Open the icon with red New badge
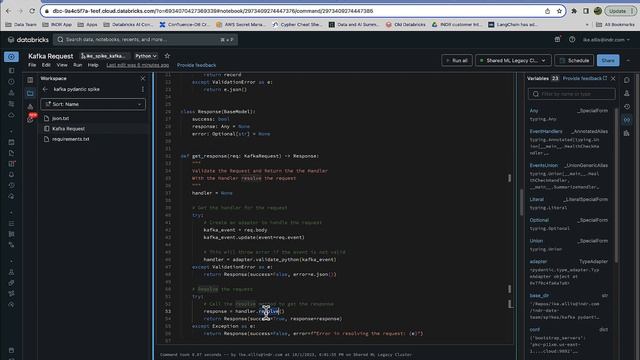 31,118
